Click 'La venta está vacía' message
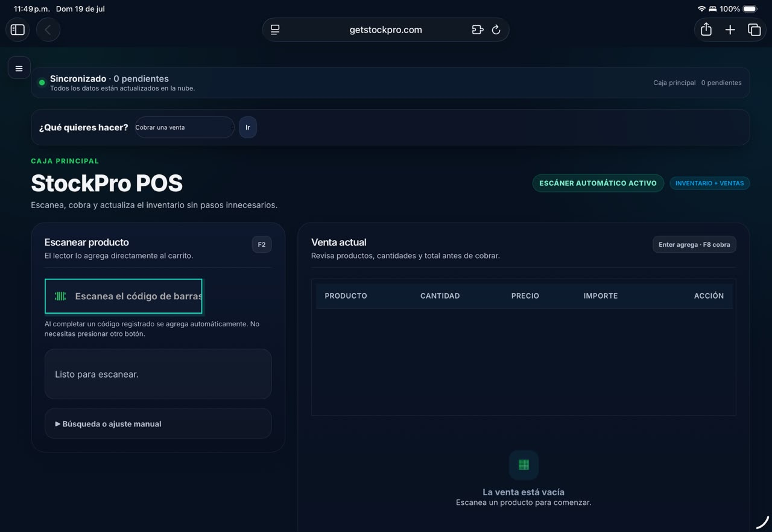Viewport: 772px width, 532px height. (524, 492)
